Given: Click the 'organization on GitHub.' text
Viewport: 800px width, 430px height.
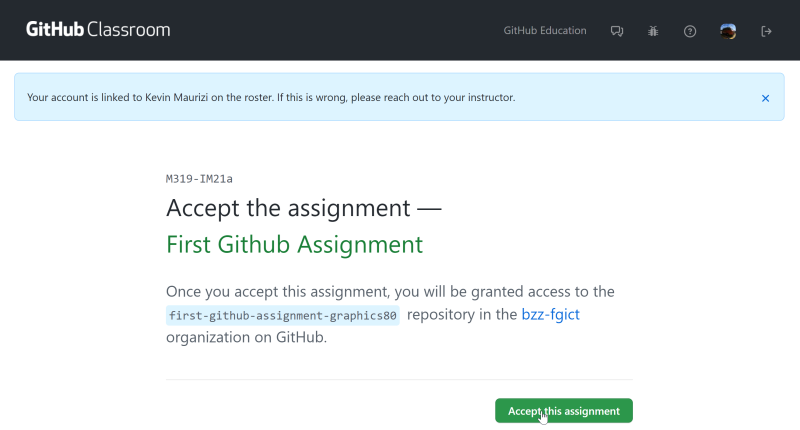Looking at the screenshot, I should pyautogui.click(x=246, y=337).
